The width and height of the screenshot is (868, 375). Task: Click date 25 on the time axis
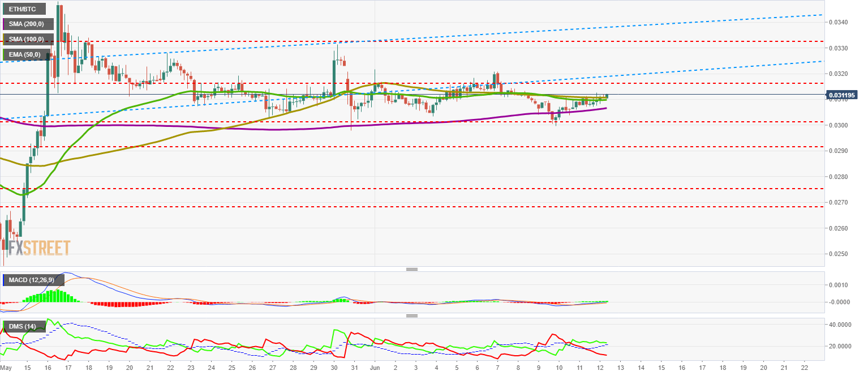(231, 368)
